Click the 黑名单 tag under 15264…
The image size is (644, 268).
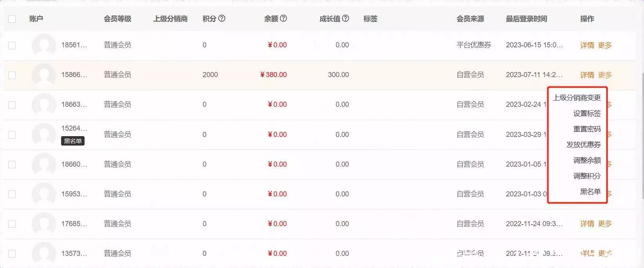pos(73,141)
